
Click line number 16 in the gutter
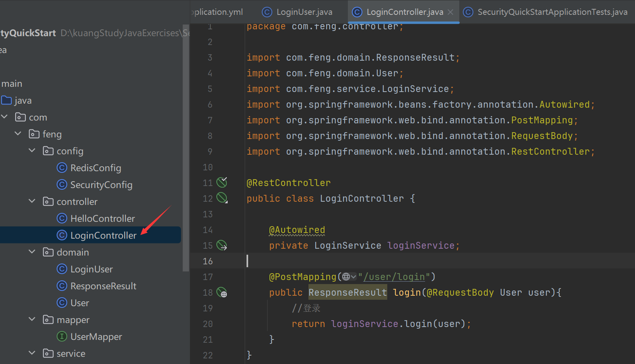coord(208,261)
